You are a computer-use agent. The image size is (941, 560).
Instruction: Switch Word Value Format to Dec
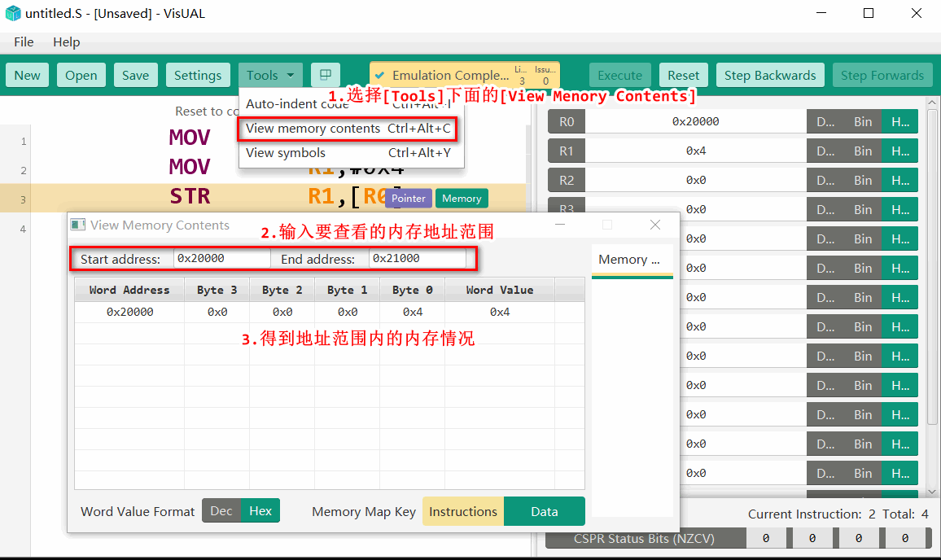(x=221, y=511)
